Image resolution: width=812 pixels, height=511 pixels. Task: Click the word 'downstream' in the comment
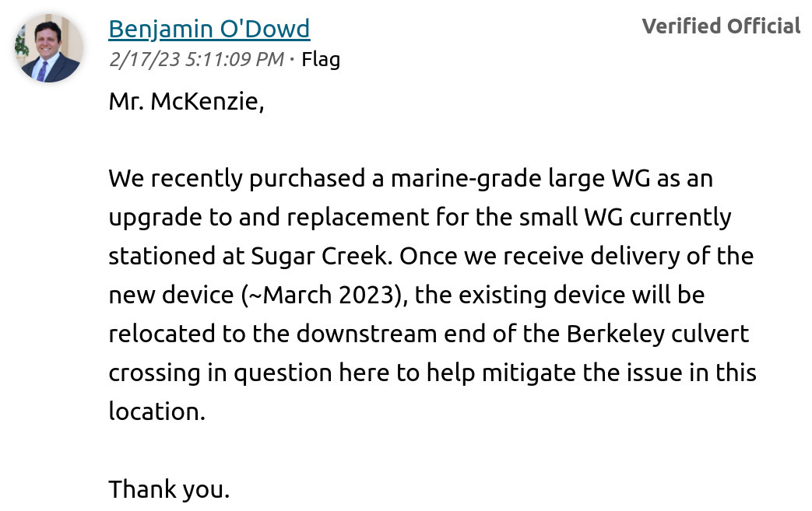367,334
